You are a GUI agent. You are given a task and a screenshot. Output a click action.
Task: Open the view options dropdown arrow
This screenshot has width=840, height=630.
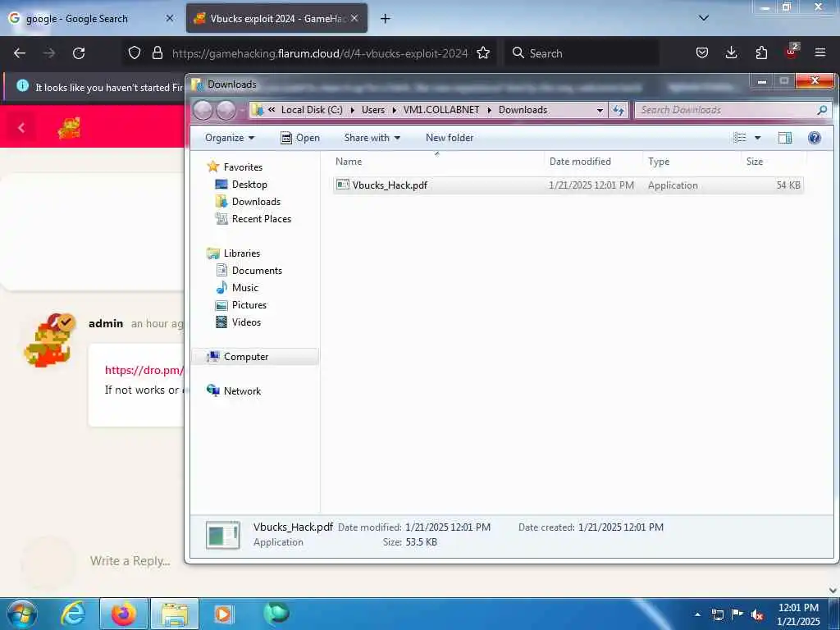pos(757,138)
